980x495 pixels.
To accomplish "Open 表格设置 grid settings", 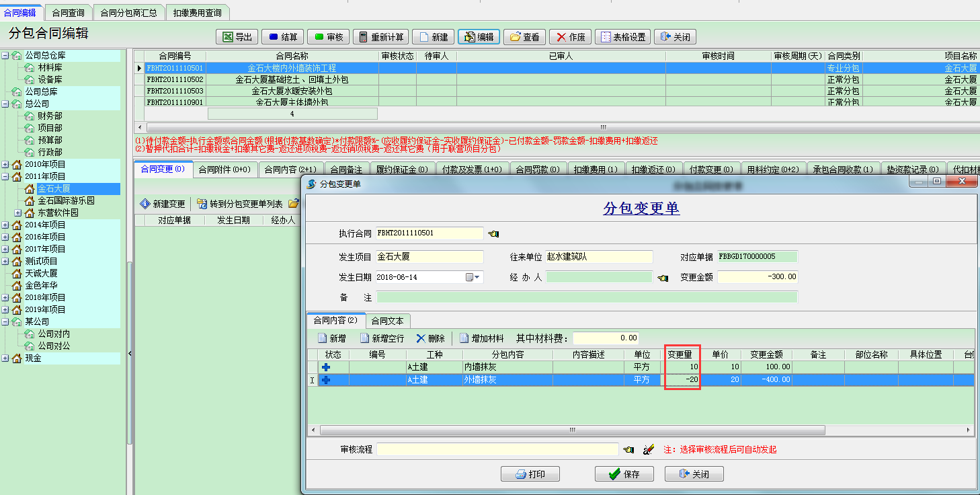I will click(x=622, y=37).
